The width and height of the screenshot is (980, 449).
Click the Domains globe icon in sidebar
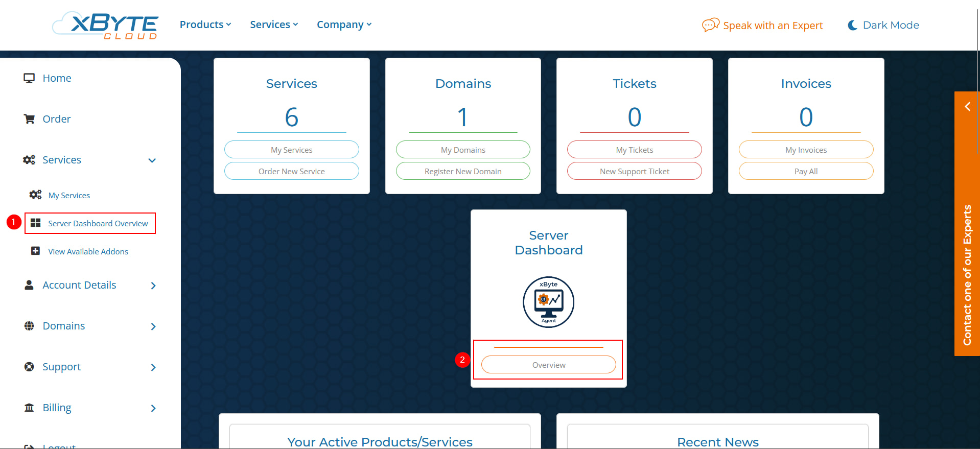click(x=29, y=326)
